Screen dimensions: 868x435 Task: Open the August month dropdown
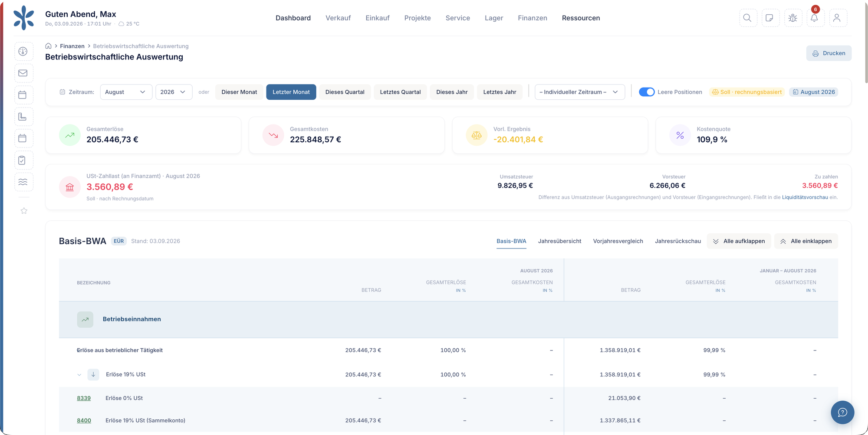pos(126,92)
